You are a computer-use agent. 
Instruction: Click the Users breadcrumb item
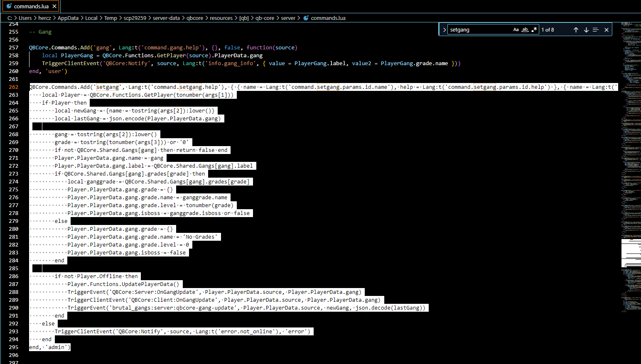25,18
